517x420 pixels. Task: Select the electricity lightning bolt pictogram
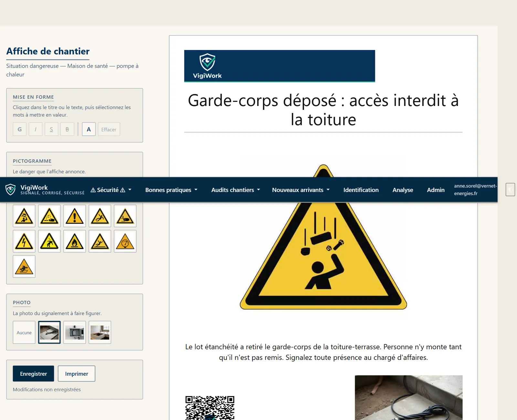click(x=24, y=241)
